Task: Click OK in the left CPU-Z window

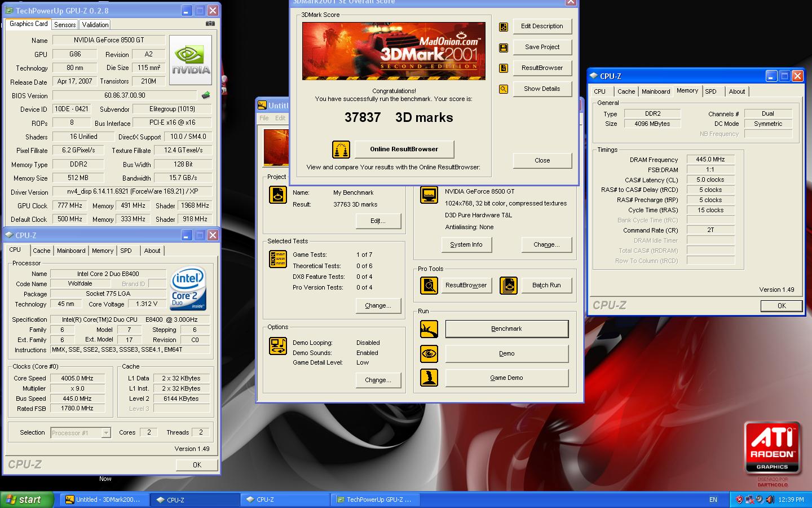Action: tap(197, 465)
